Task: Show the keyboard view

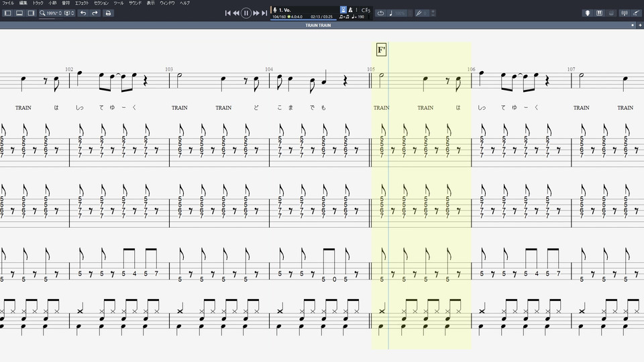Action: click(599, 13)
